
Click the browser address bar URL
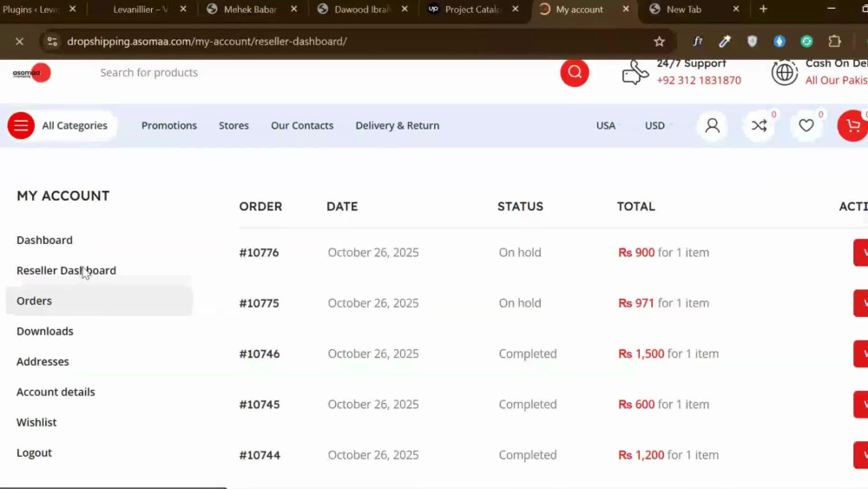click(207, 42)
